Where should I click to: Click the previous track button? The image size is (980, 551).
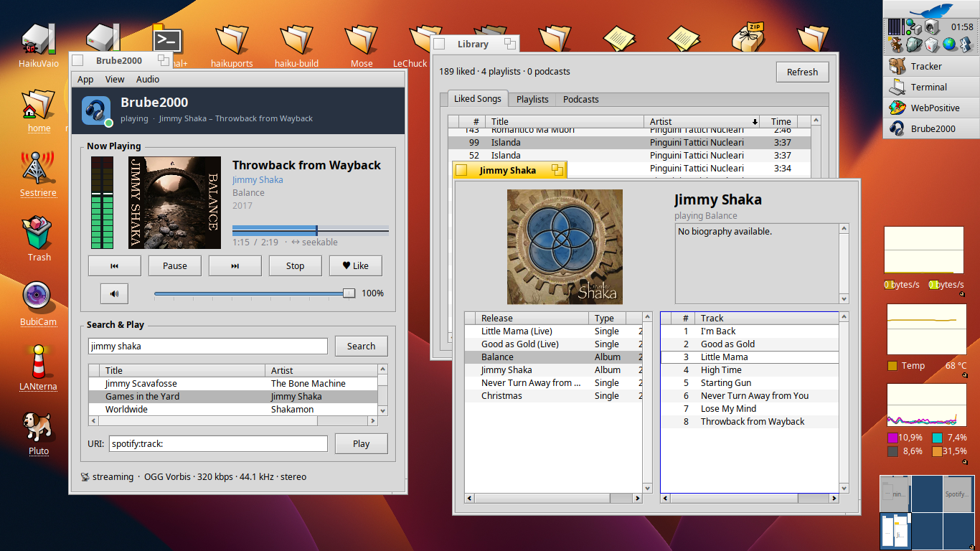(x=114, y=265)
